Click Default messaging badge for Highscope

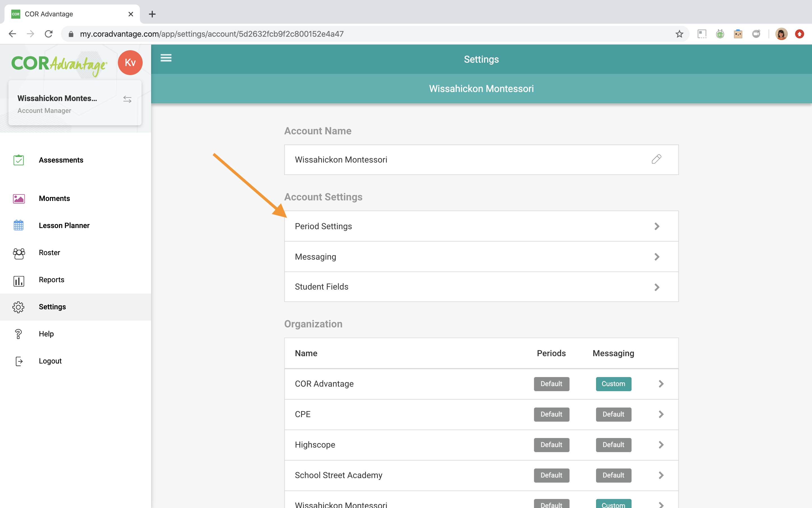click(613, 445)
